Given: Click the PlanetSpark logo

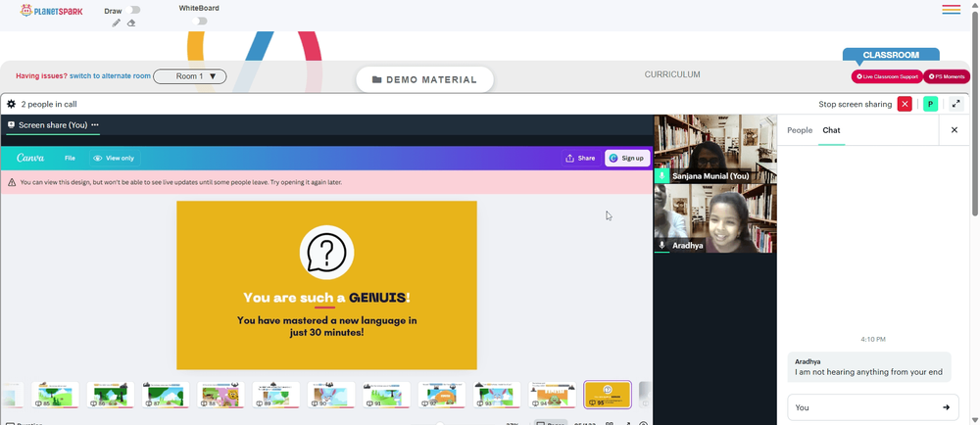Looking at the screenshot, I should tap(51, 11).
